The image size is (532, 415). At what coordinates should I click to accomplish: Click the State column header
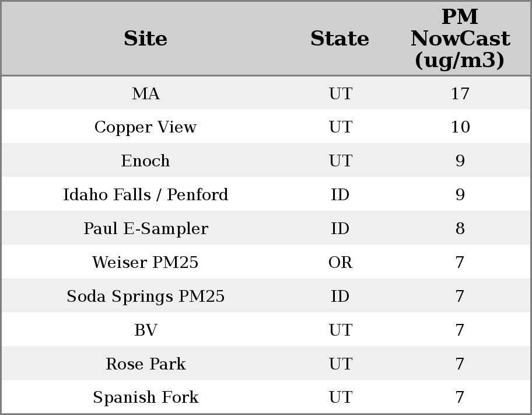click(339, 39)
